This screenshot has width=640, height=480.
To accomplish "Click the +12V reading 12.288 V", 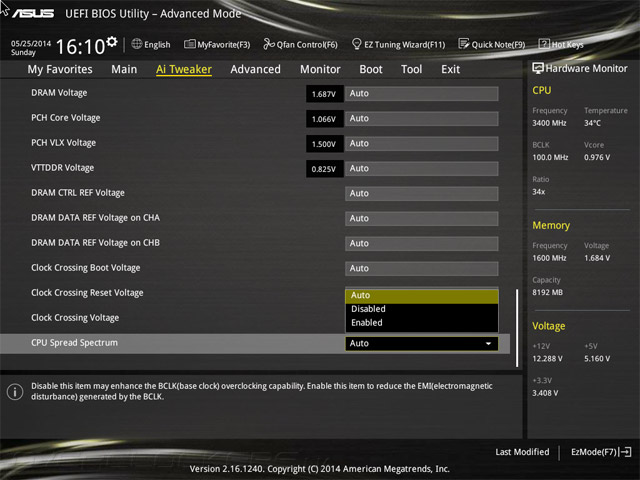I will [x=547, y=359].
